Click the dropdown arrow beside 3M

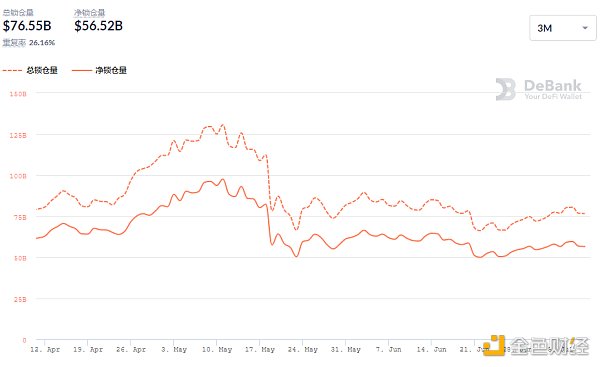[585, 28]
